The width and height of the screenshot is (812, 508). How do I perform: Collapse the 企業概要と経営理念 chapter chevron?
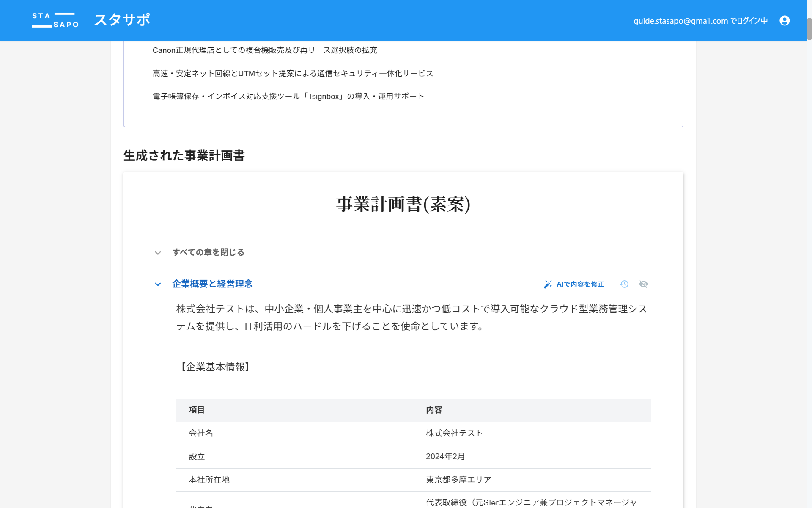(x=158, y=284)
